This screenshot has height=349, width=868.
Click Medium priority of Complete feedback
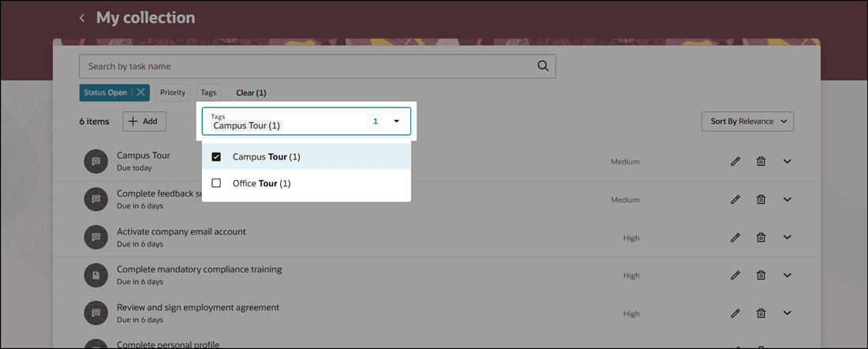click(x=625, y=200)
